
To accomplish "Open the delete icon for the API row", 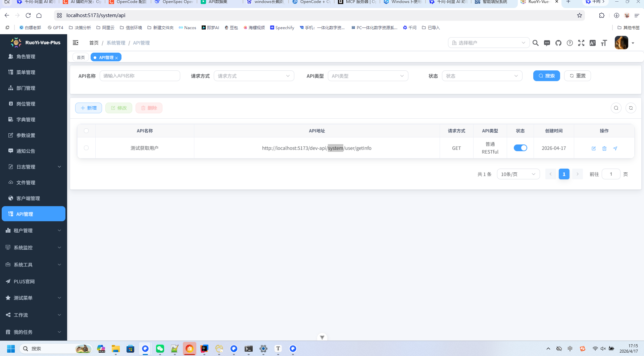I will click(604, 148).
